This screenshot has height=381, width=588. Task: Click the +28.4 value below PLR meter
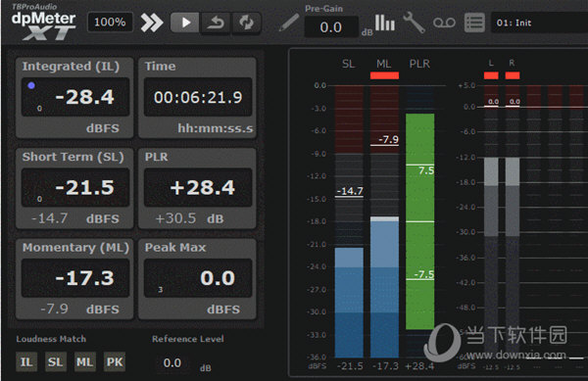[419, 366]
